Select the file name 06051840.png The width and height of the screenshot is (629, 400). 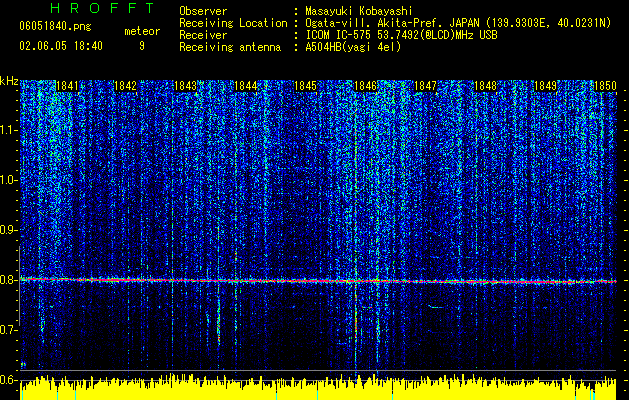55,26
